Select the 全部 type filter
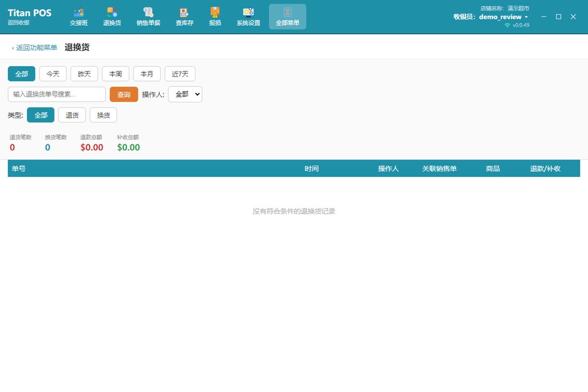The width and height of the screenshot is (588, 392). pyautogui.click(x=41, y=115)
